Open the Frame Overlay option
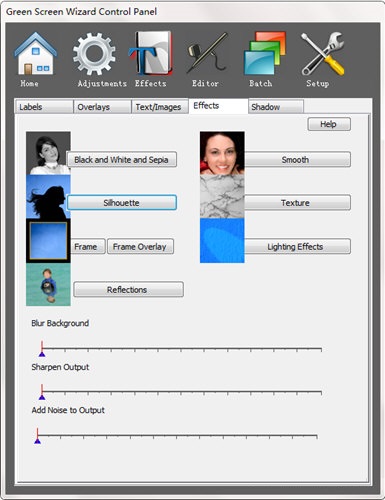This screenshot has width=385, height=500. (x=140, y=247)
